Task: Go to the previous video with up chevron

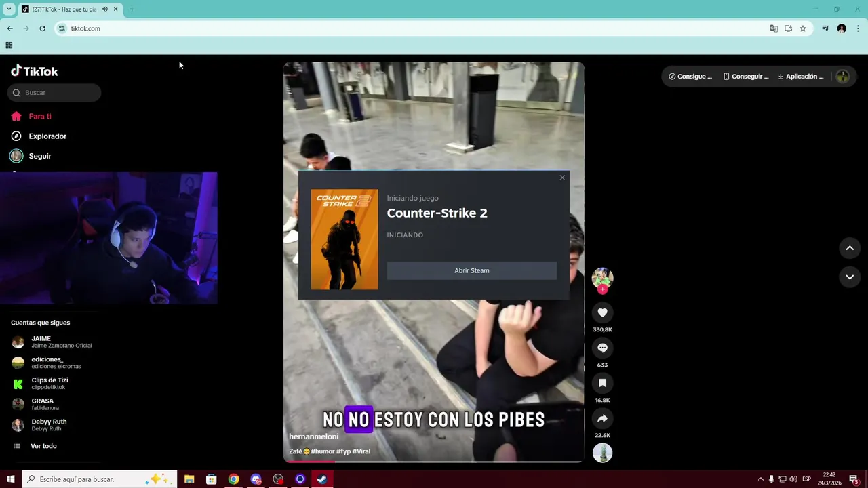Action: click(x=850, y=248)
